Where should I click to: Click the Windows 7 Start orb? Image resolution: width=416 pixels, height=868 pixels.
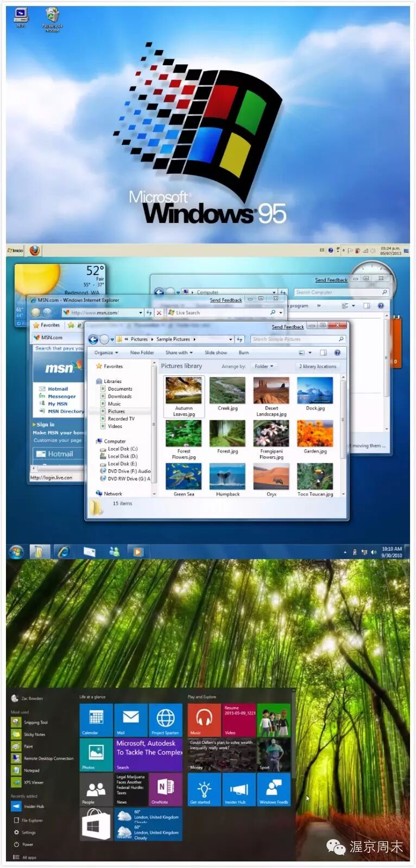click(16, 552)
